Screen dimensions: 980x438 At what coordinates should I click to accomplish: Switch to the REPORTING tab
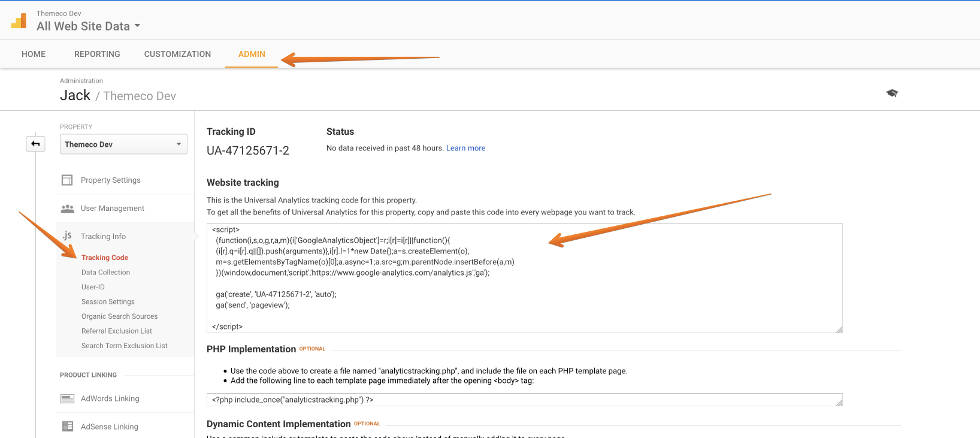pyautogui.click(x=97, y=54)
